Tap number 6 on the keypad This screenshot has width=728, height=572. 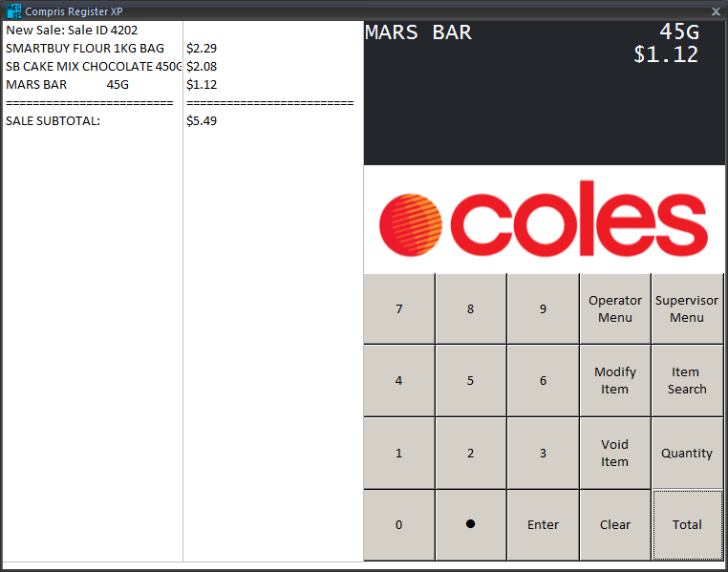(543, 381)
